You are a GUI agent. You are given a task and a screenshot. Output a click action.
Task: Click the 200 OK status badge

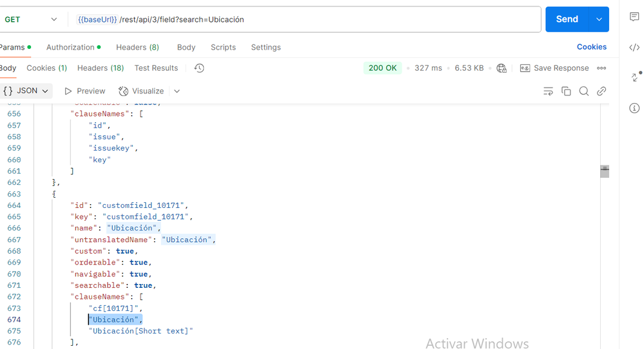click(x=382, y=68)
